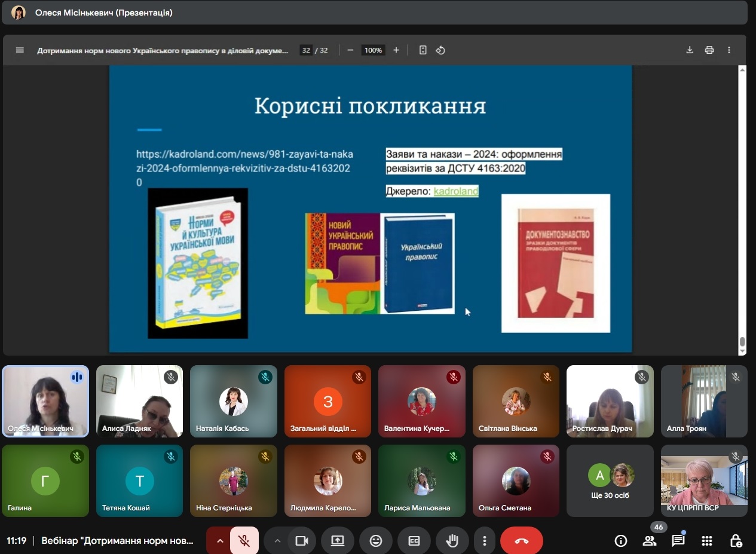This screenshot has height=554, width=756.
Task: Click the kadroland source link on slide
Action: [x=456, y=191]
